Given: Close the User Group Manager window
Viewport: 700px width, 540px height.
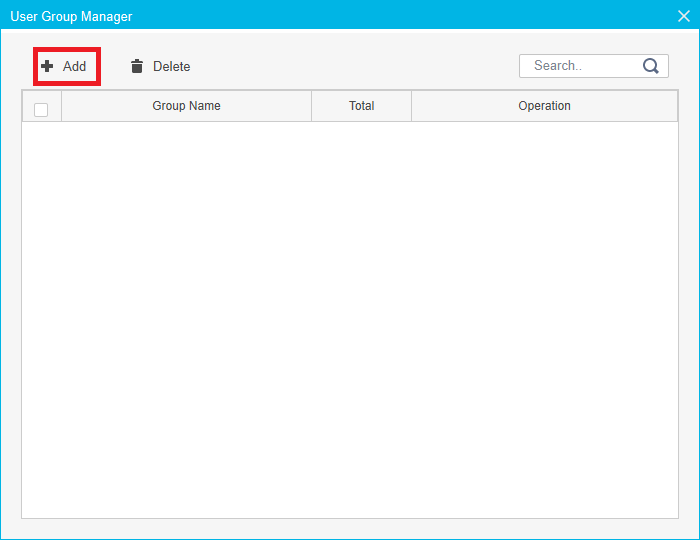Looking at the screenshot, I should (684, 16).
